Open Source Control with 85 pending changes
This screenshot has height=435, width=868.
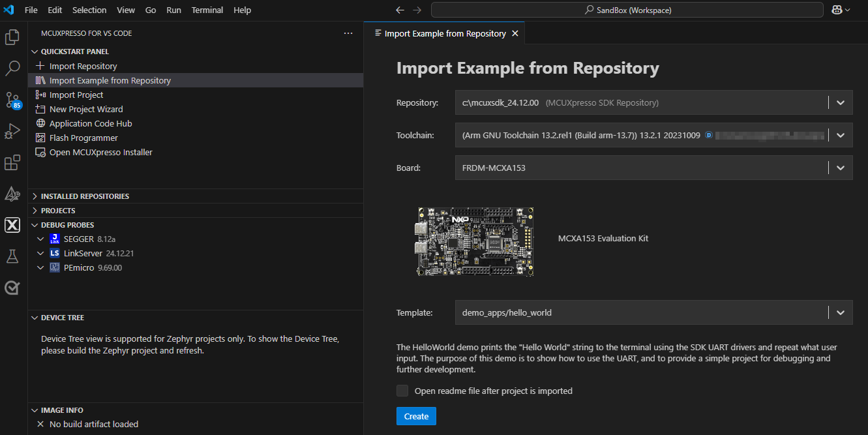point(12,99)
